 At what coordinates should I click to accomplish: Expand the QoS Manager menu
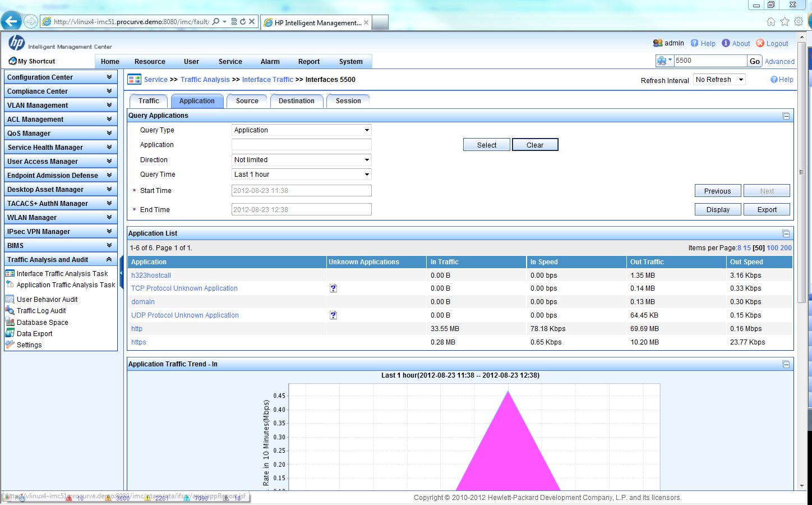tap(61, 133)
